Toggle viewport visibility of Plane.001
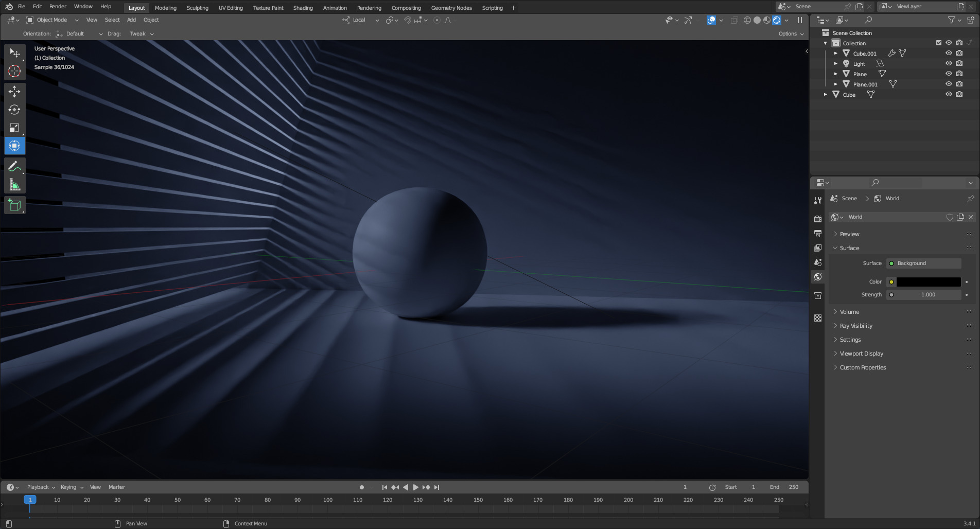 (949, 84)
